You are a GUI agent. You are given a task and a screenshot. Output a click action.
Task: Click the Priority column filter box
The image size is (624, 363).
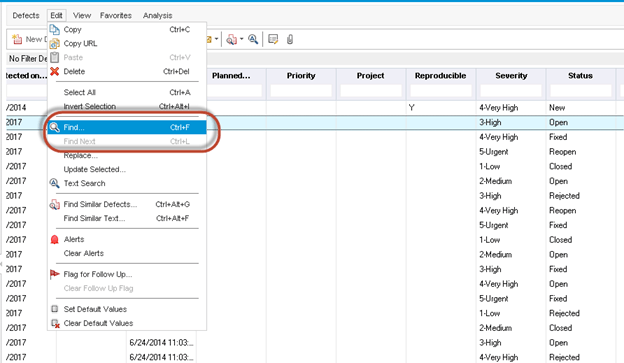(301, 91)
